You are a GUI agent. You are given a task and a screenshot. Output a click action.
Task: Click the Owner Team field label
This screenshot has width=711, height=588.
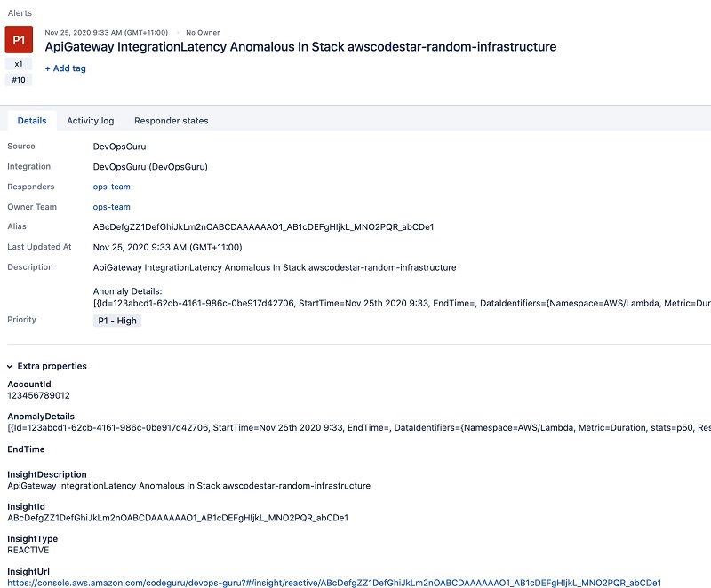click(x=32, y=207)
